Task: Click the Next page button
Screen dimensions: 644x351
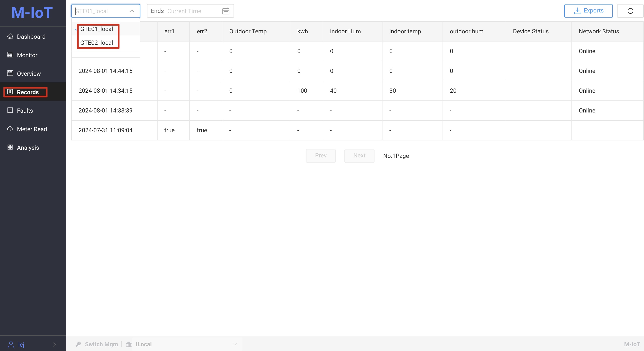Action: [359, 156]
